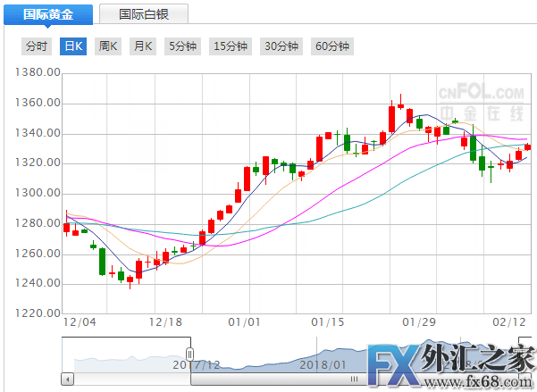537x392 pixels.
Task: Click the 2018/01 area in navigator
Action: [323, 364]
